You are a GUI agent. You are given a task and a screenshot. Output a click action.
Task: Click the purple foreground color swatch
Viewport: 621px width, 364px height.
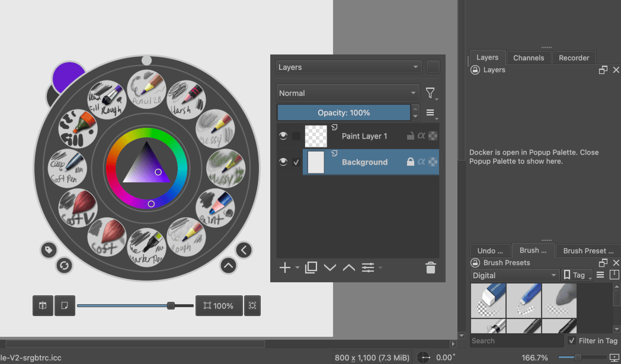[69, 77]
